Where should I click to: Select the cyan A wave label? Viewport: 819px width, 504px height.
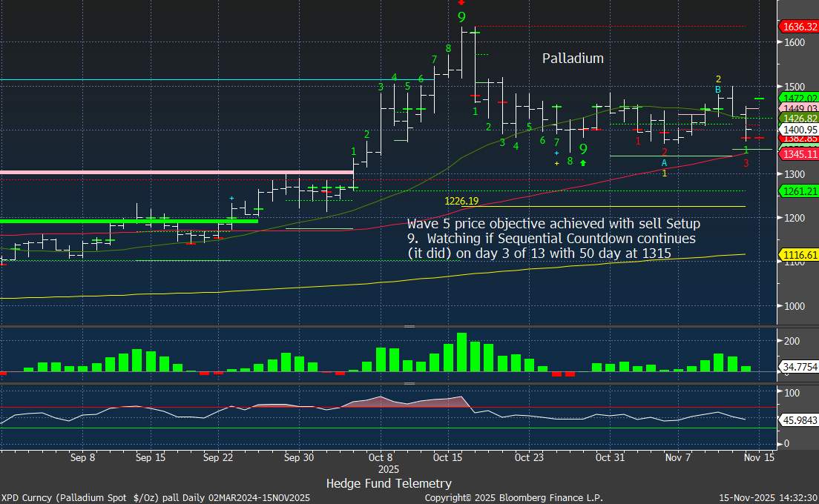click(x=664, y=162)
